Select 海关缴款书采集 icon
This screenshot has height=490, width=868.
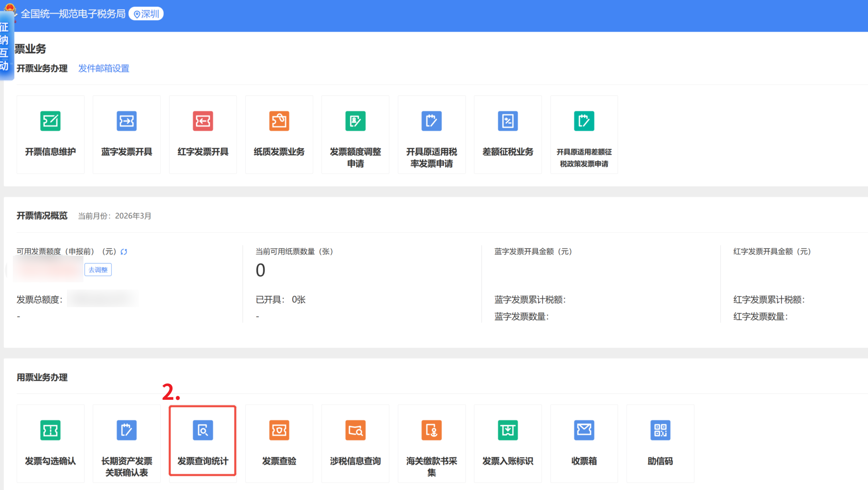(431, 430)
